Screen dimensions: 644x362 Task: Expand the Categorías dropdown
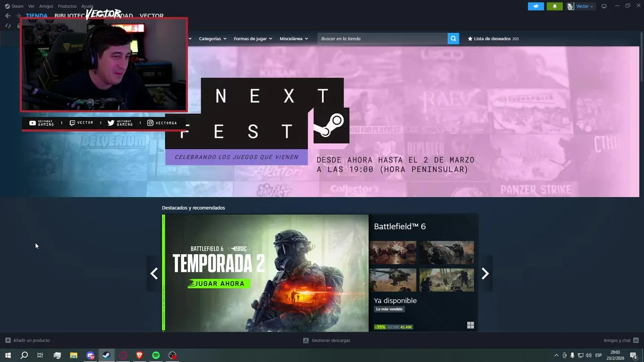point(212,39)
